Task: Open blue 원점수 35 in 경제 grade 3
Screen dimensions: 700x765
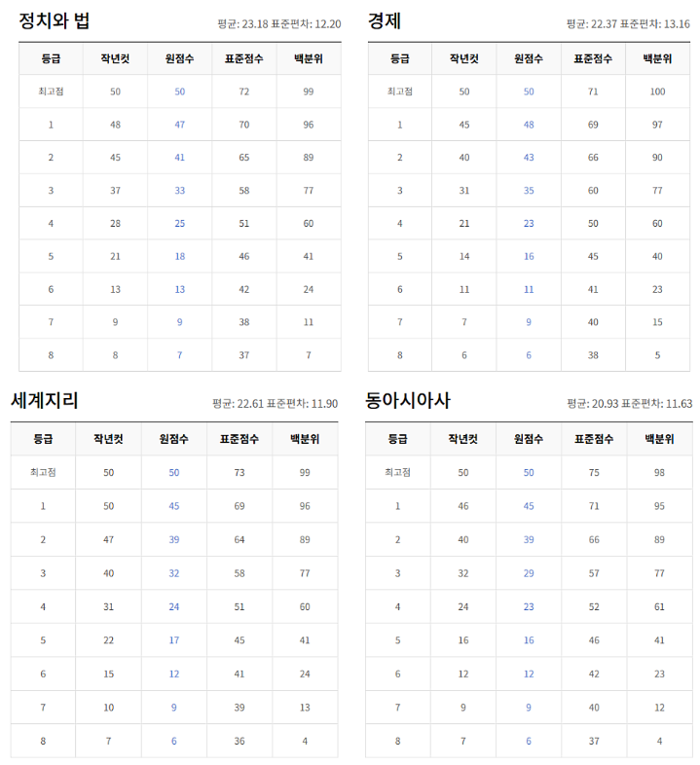Action: coord(529,190)
